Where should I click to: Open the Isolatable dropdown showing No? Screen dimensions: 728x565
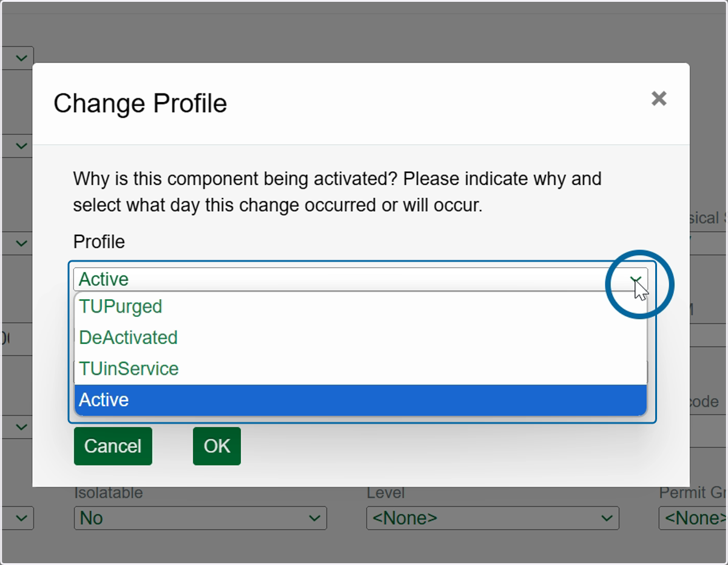pos(200,518)
